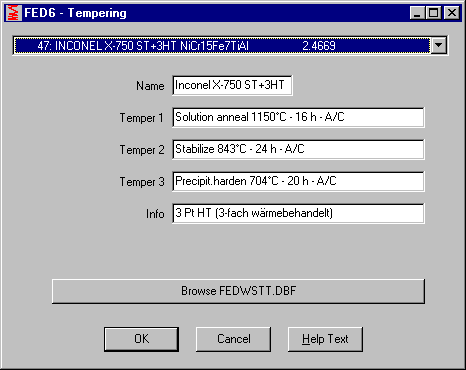Click into the Temper 2 Stabilize field

pos(298,149)
